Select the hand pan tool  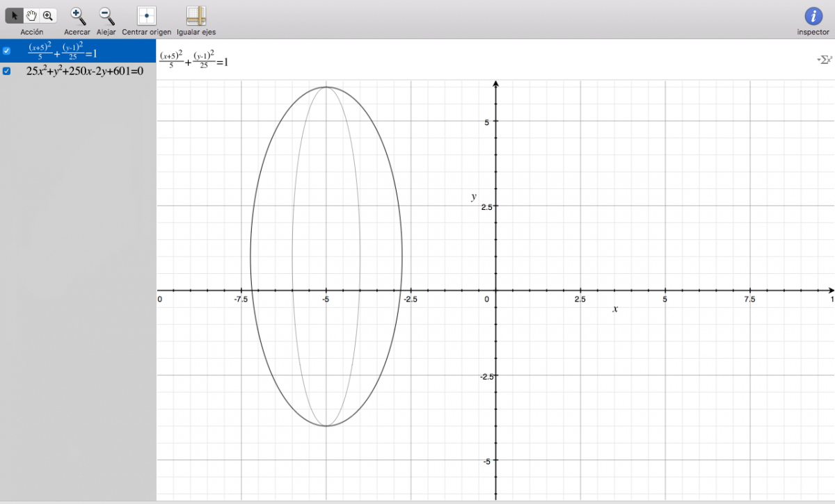pos(31,15)
